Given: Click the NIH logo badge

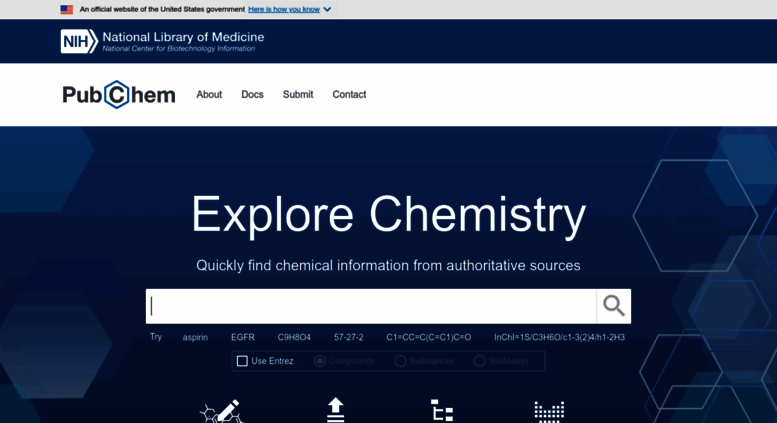Looking at the screenshot, I should [79, 41].
